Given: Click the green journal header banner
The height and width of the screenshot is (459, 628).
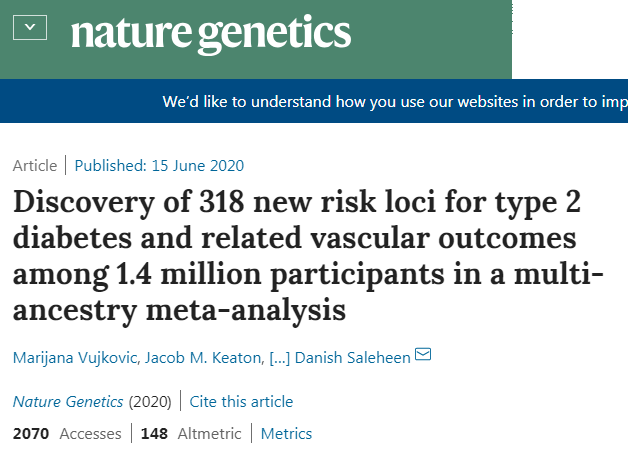Looking at the screenshot, I should click(x=256, y=39).
